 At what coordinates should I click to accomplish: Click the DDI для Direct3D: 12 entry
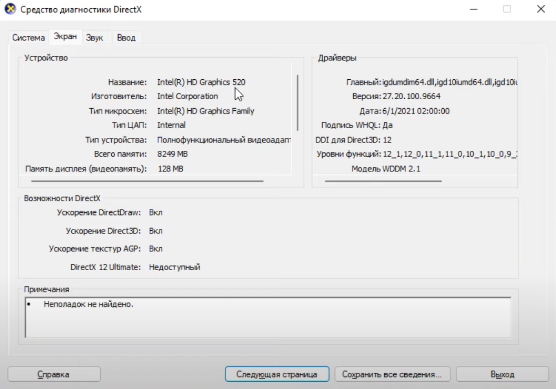354,140
